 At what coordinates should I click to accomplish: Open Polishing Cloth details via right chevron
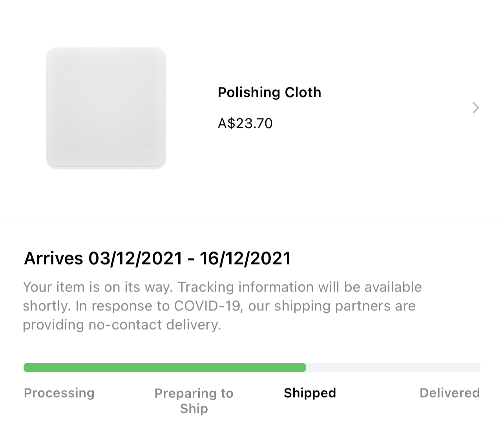point(475,108)
